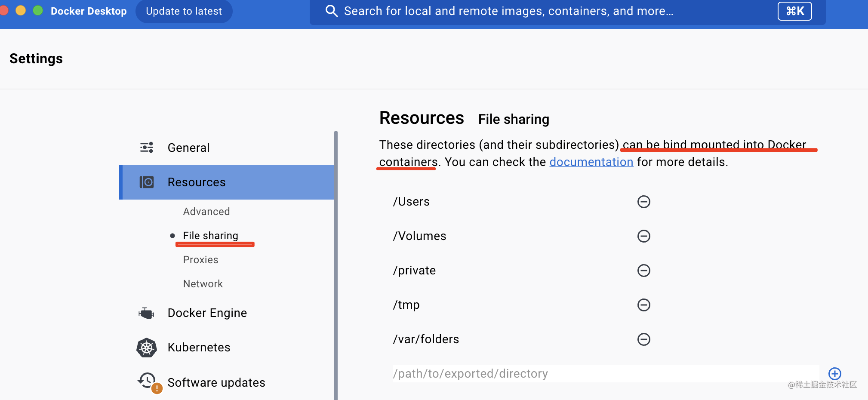
Task: Add new shared directory with plus icon
Action: (x=834, y=373)
